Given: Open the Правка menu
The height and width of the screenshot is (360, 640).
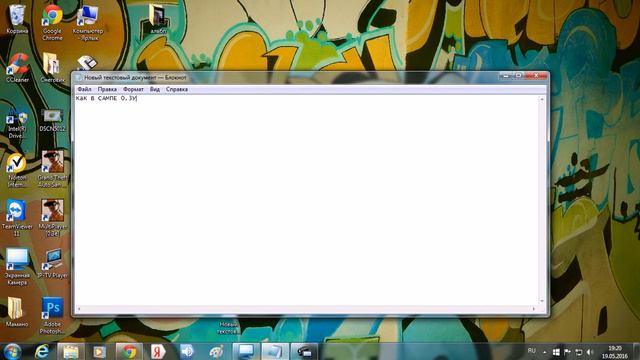Looking at the screenshot, I should [x=107, y=89].
